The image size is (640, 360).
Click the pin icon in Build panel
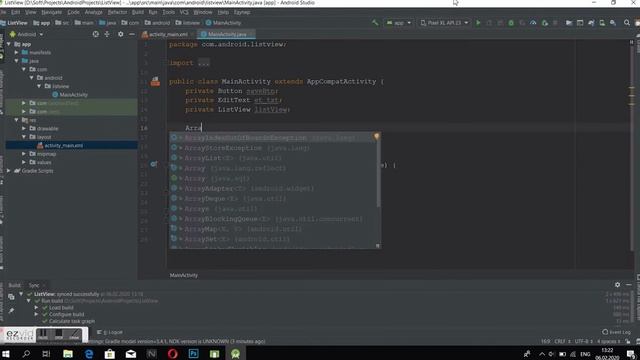[11, 311]
